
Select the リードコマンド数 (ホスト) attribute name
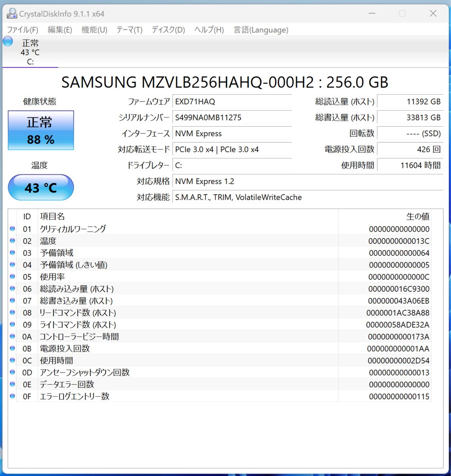[x=78, y=313]
